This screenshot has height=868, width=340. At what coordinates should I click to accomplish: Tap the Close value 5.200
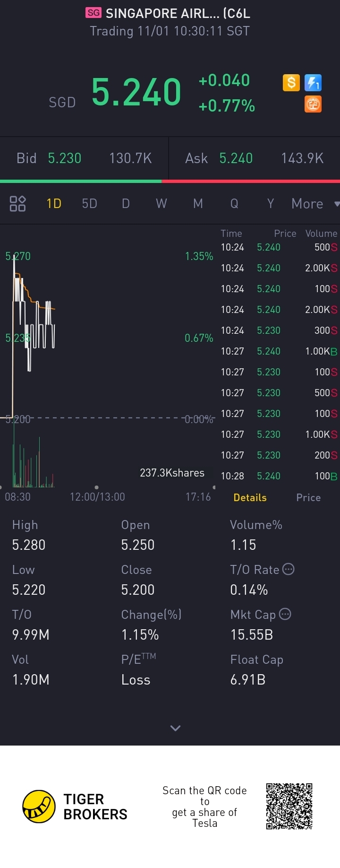[138, 590]
